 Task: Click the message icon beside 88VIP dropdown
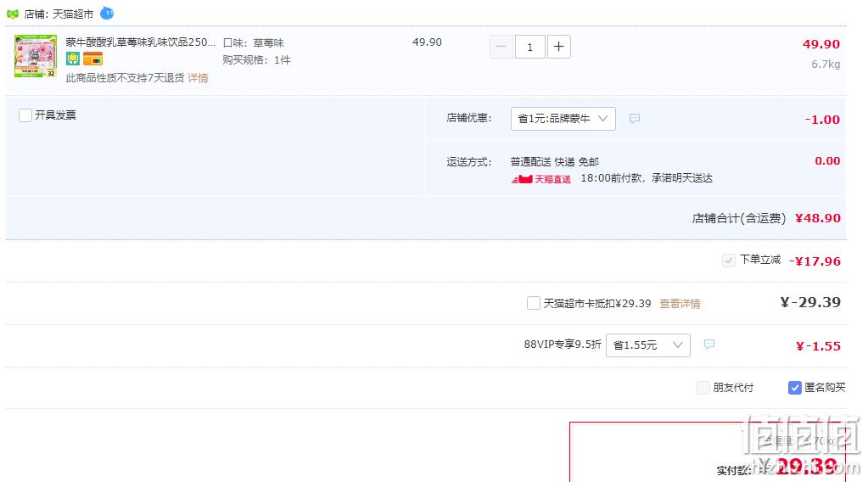tap(709, 345)
